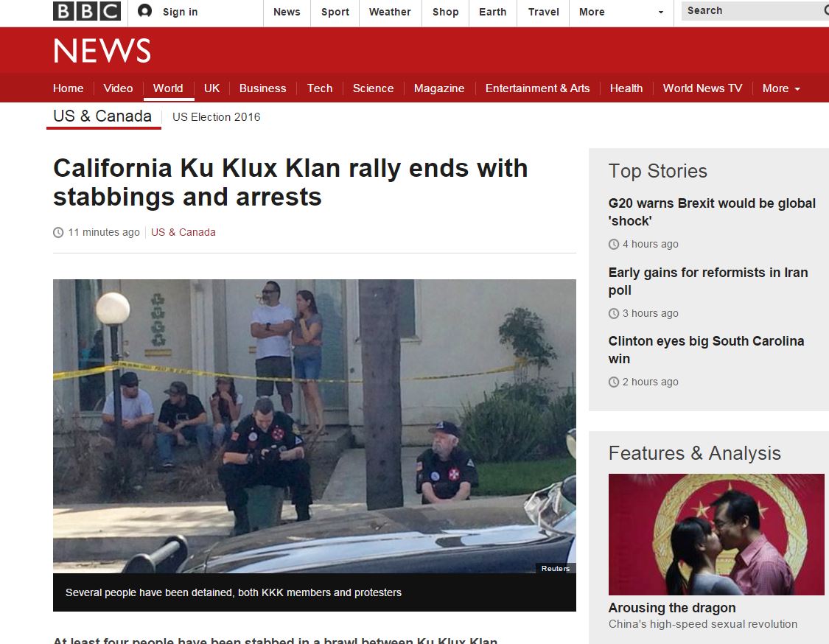The image size is (829, 644).
Task: Open Clinton eyes big South Carolina win
Action: pos(706,349)
